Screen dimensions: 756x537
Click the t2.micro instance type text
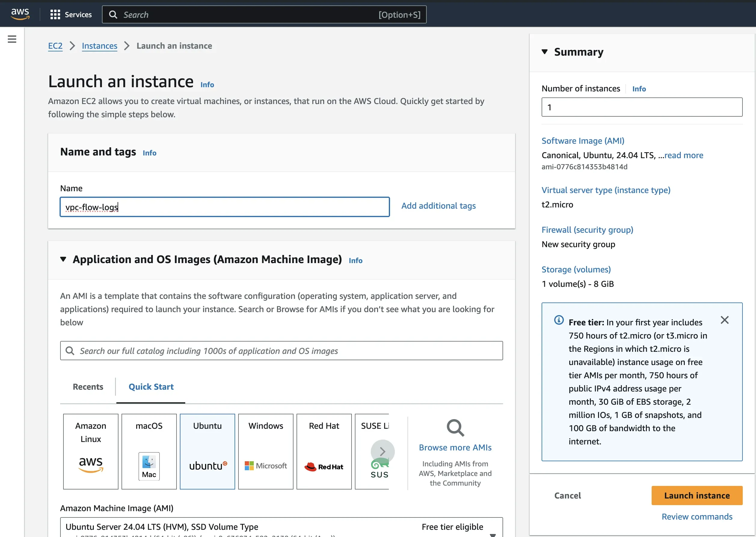557,204
